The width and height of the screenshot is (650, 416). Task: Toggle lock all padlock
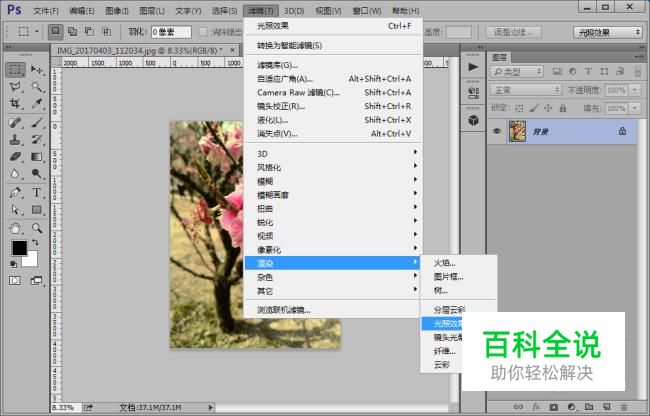563,108
